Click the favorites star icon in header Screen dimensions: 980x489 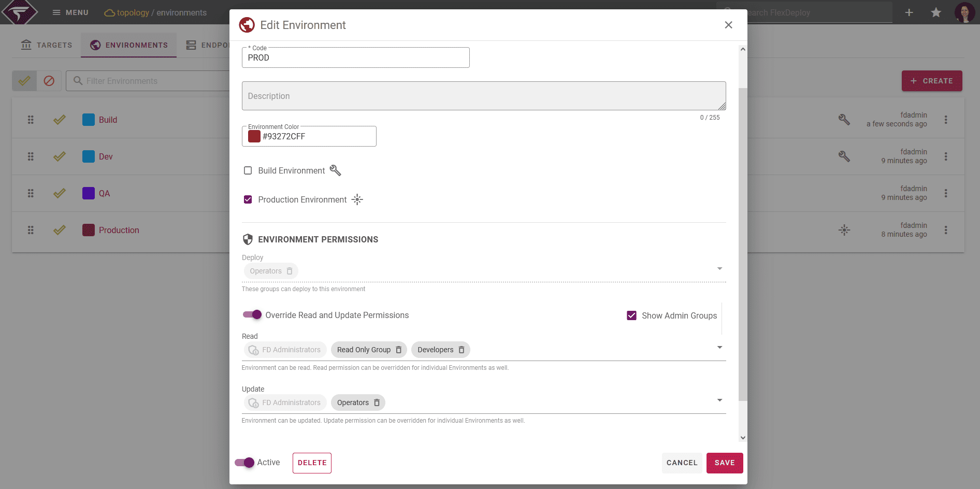(x=936, y=12)
